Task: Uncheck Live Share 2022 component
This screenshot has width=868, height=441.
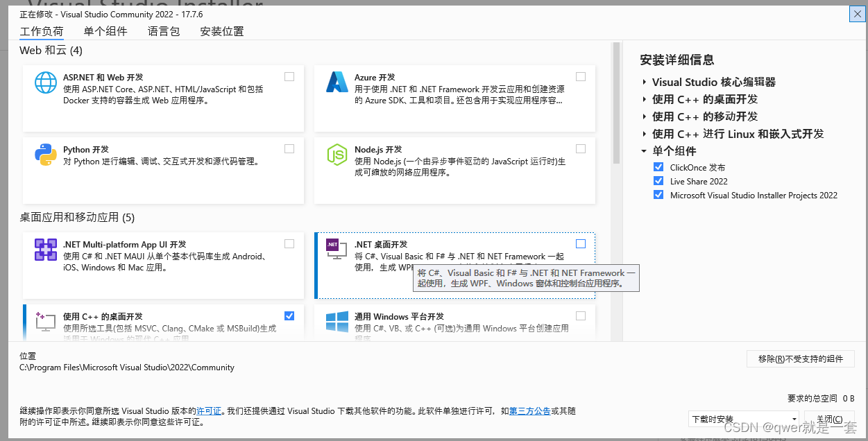Action: pyautogui.click(x=658, y=181)
